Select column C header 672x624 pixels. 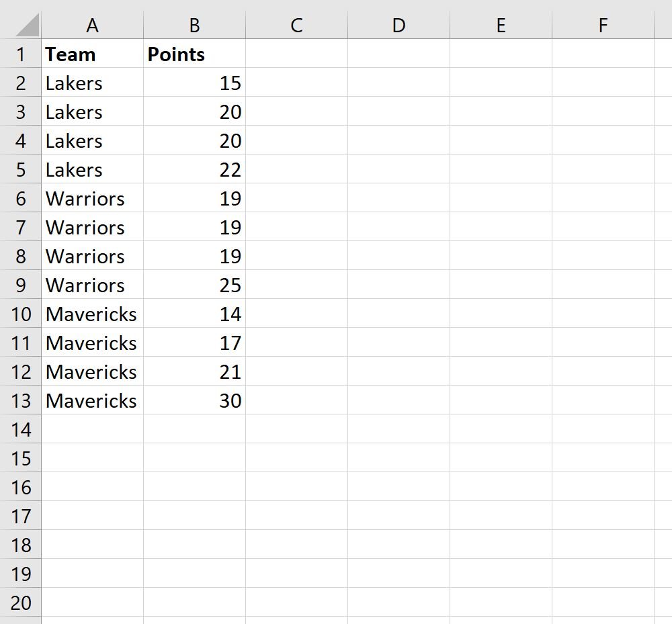pyautogui.click(x=296, y=26)
